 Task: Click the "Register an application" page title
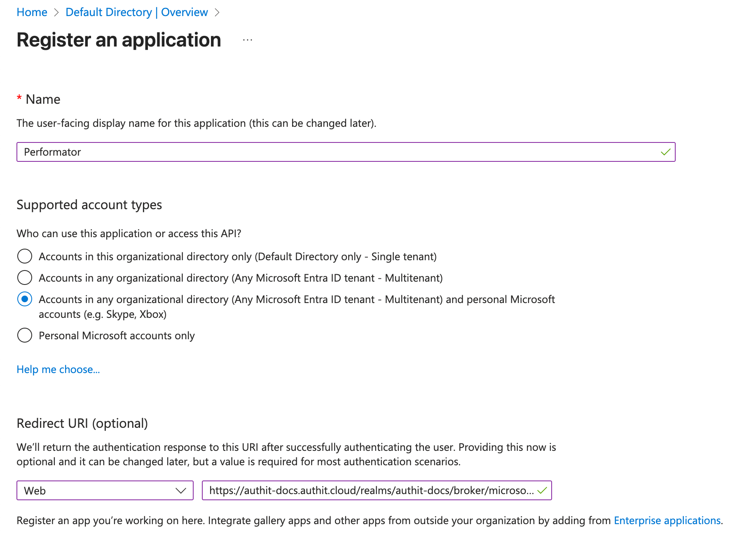click(x=119, y=40)
